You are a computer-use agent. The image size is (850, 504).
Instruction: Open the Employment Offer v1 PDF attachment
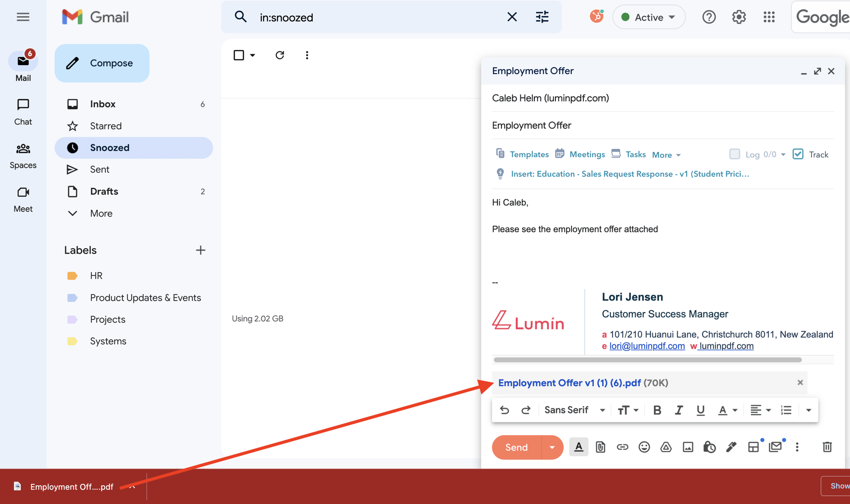point(570,383)
